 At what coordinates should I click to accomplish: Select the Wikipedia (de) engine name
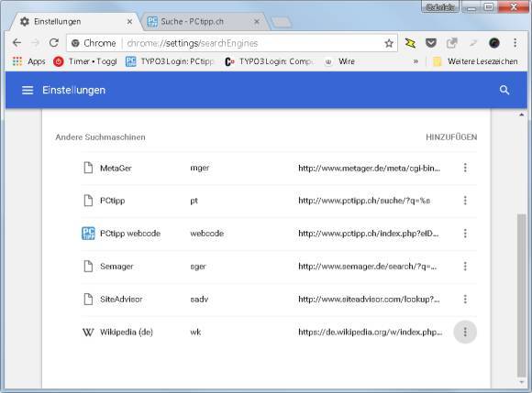pyautogui.click(x=127, y=332)
